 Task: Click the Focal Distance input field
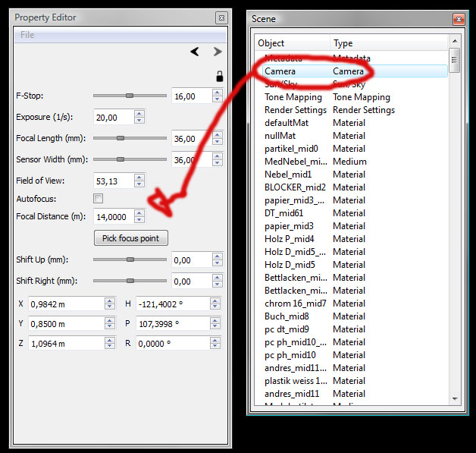113,216
